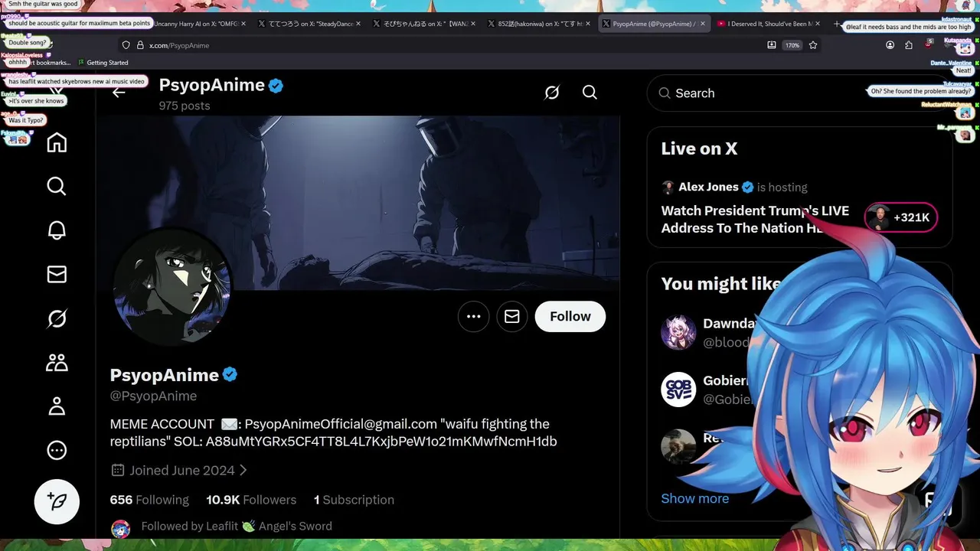
Task: Open Dawnda suggested account avatar
Action: [x=678, y=333]
